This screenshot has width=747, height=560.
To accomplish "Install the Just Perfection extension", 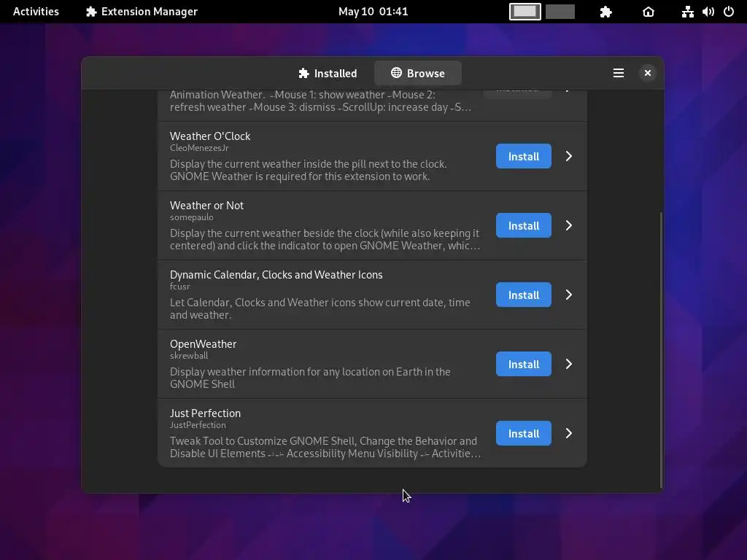I will (524, 433).
